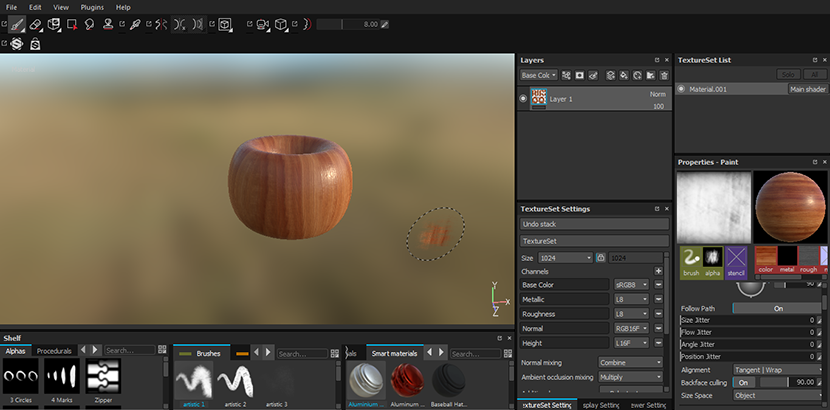This screenshot has height=410, width=830.
Task: Toggle Backface culling On button
Action: tap(744, 382)
